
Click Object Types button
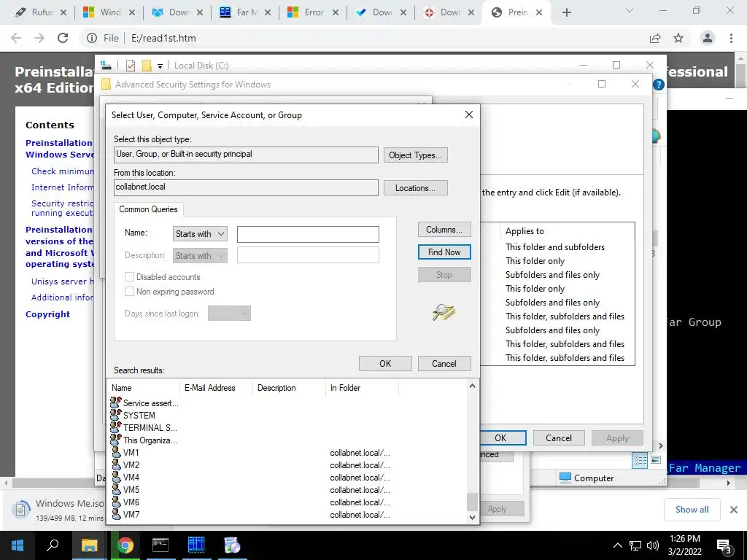point(415,155)
